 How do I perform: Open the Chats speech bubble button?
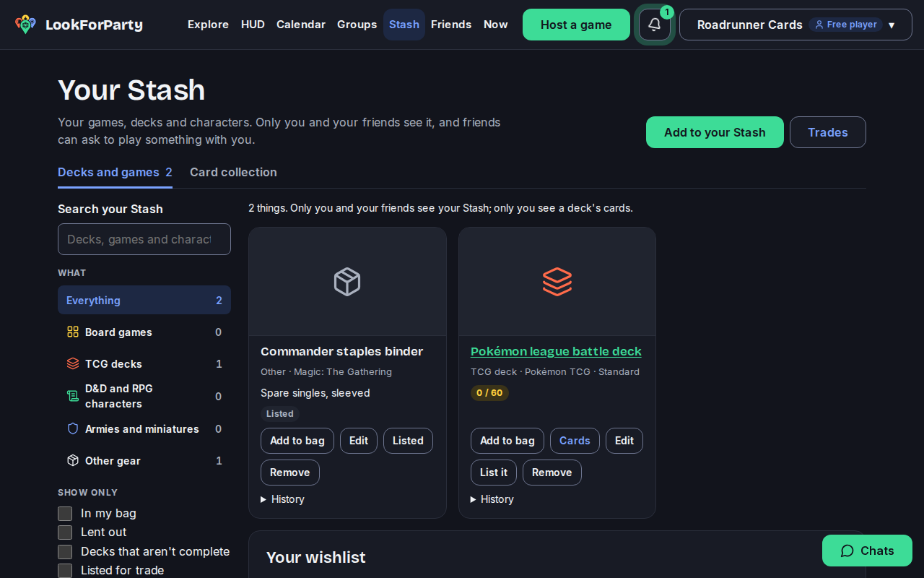click(x=867, y=551)
